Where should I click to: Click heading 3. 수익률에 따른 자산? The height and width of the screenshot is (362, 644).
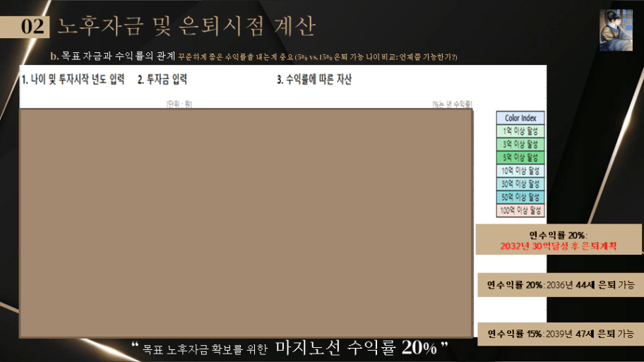314,79
